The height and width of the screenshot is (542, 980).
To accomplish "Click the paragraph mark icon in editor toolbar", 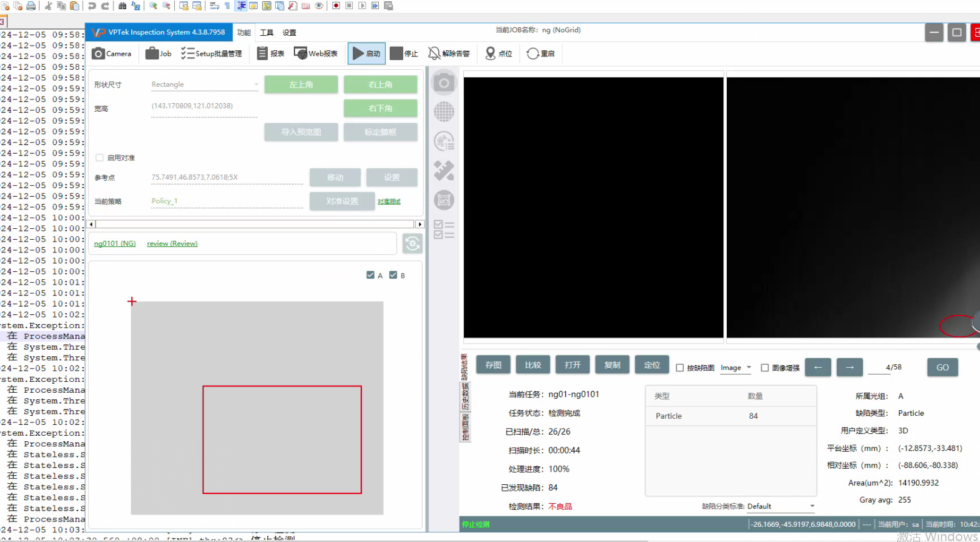I will tap(227, 5).
